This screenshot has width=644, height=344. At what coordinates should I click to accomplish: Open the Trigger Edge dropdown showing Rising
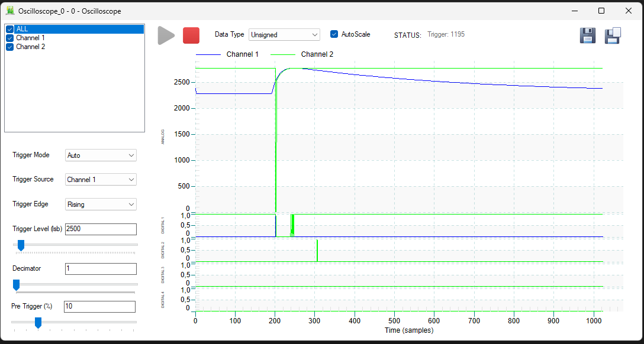(101, 204)
